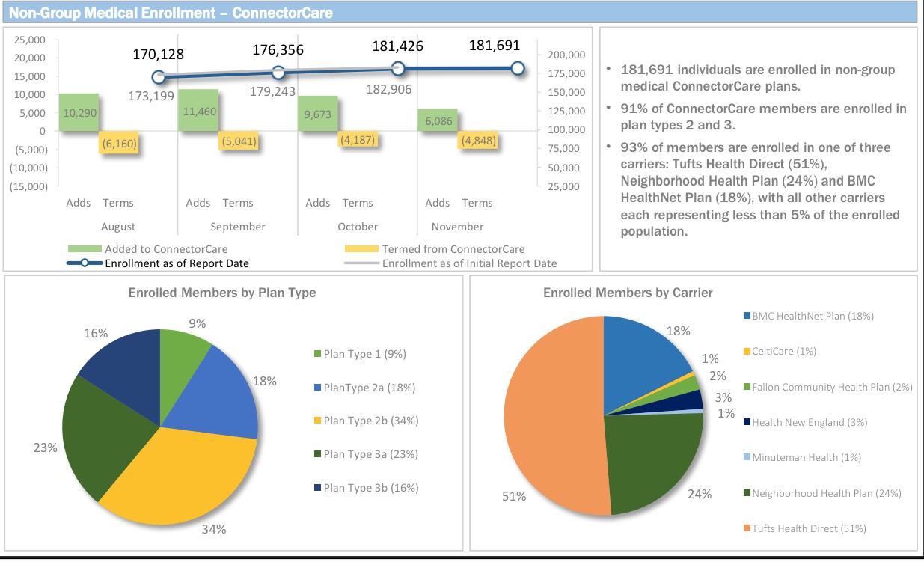Viewport: 924px width, 562px height.
Task: Click the November Adds bar labeled 6,086
Action: (x=438, y=120)
